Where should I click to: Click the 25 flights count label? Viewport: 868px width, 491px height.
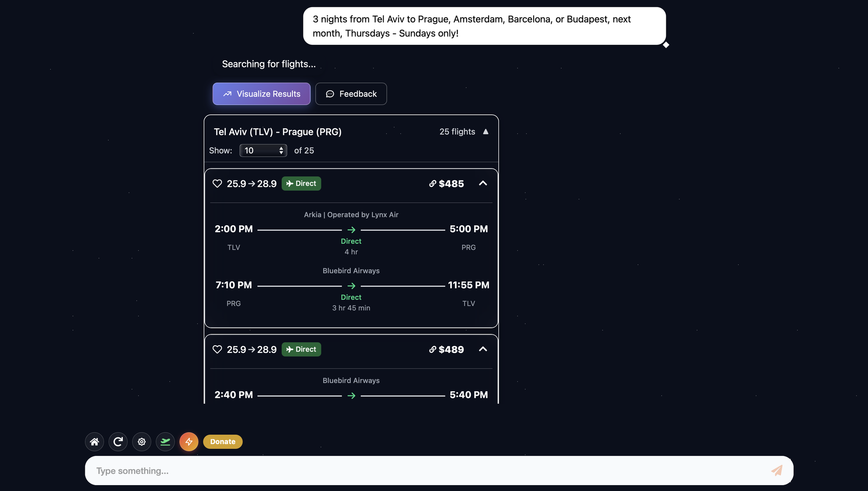pyautogui.click(x=457, y=132)
